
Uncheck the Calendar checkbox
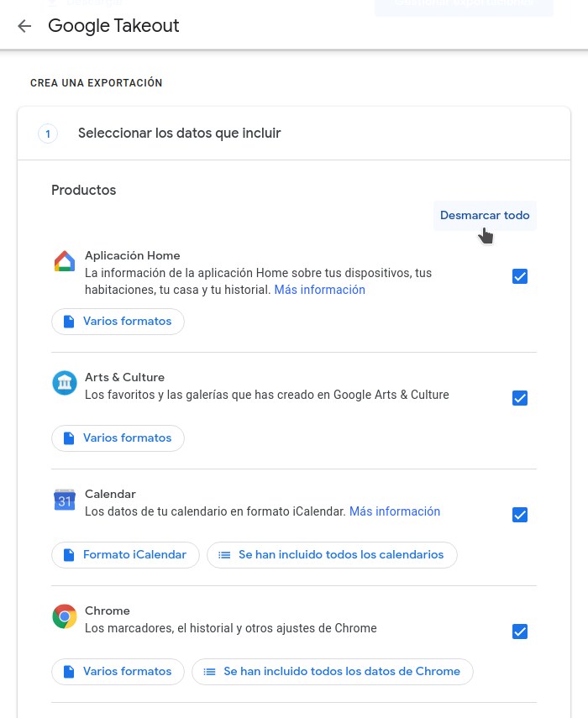tap(520, 515)
